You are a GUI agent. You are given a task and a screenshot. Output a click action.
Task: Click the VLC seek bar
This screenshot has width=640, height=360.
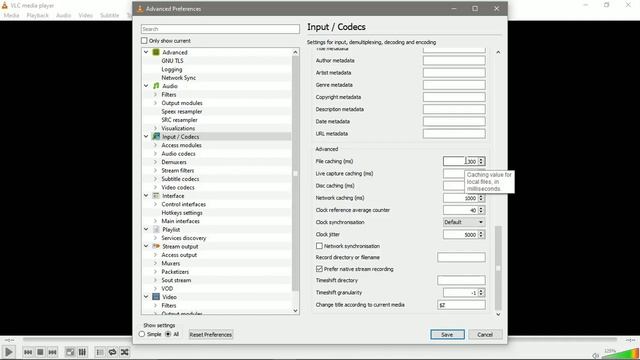click(320, 339)
